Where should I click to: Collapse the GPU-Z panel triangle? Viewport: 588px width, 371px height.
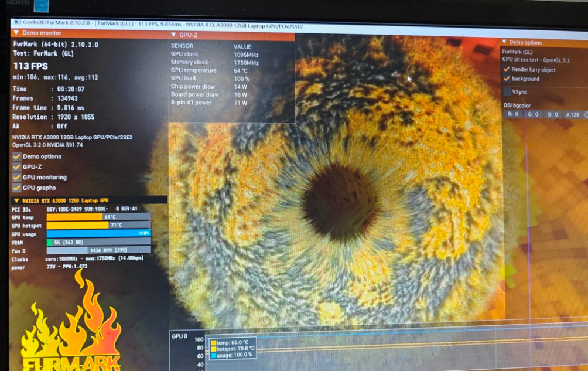click(x=173, y=35)
